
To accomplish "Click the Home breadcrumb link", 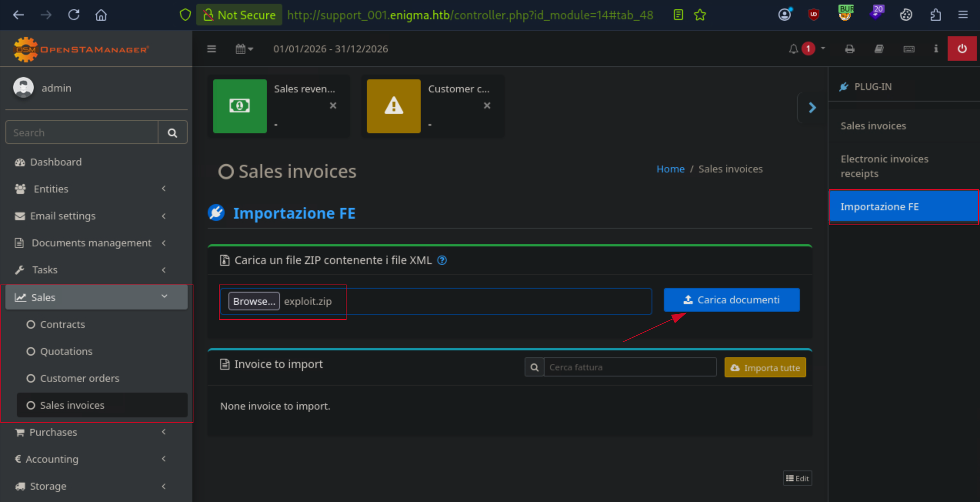I will [x=670, y=169].
